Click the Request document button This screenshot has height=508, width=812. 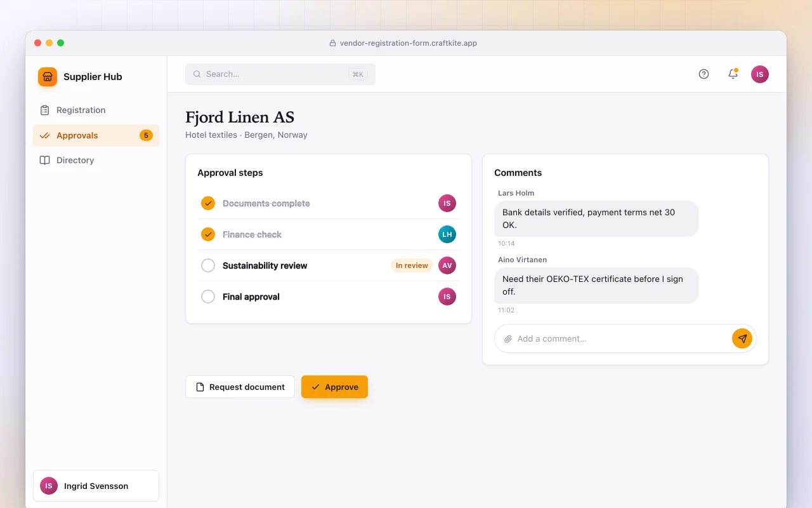click(240, 387)
